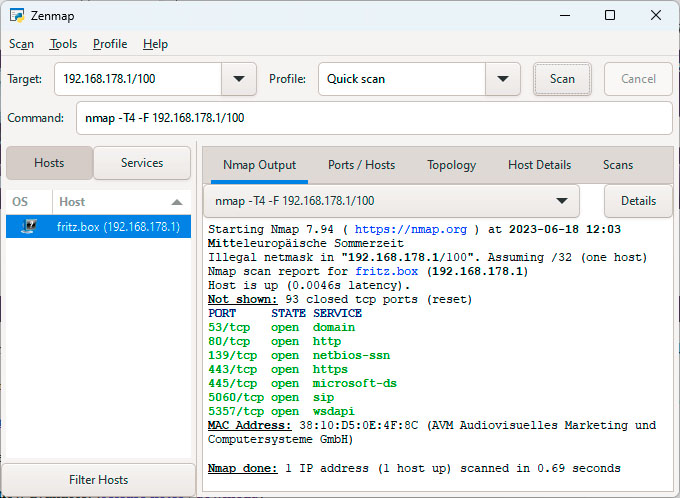Open the Host Details tab

[539, 165]
